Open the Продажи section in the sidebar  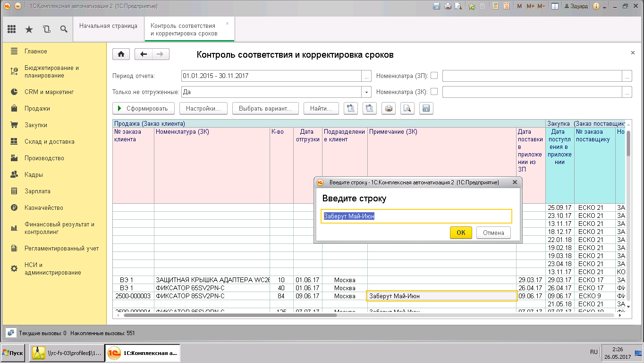pyautogui.click(x=37, y=109)
